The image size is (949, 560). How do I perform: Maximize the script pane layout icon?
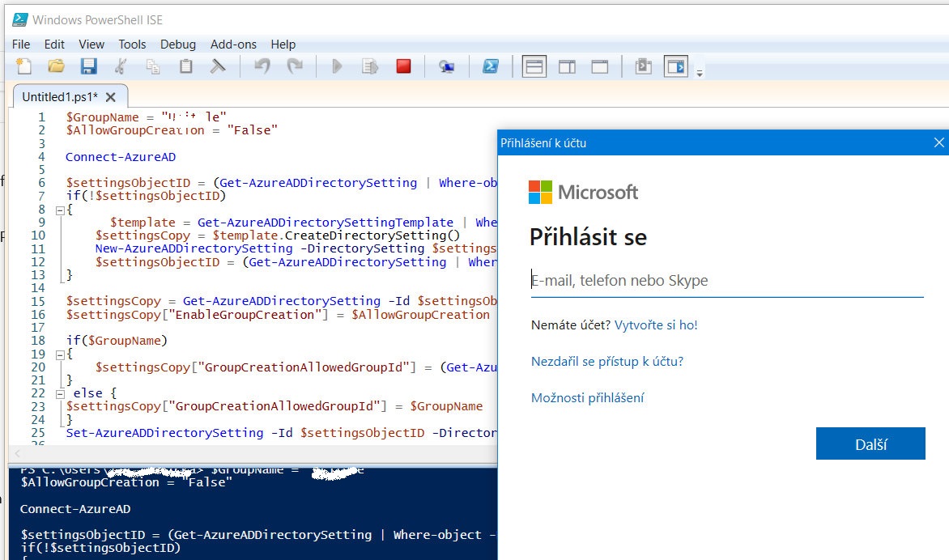pyautogui.click(x=600, y=66)
